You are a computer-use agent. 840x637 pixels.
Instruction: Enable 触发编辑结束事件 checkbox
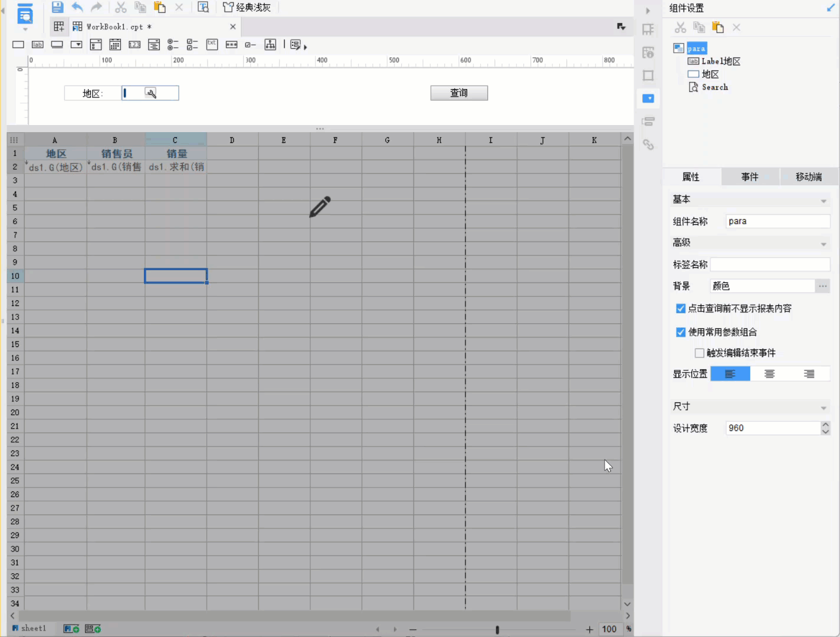[700, 353]
